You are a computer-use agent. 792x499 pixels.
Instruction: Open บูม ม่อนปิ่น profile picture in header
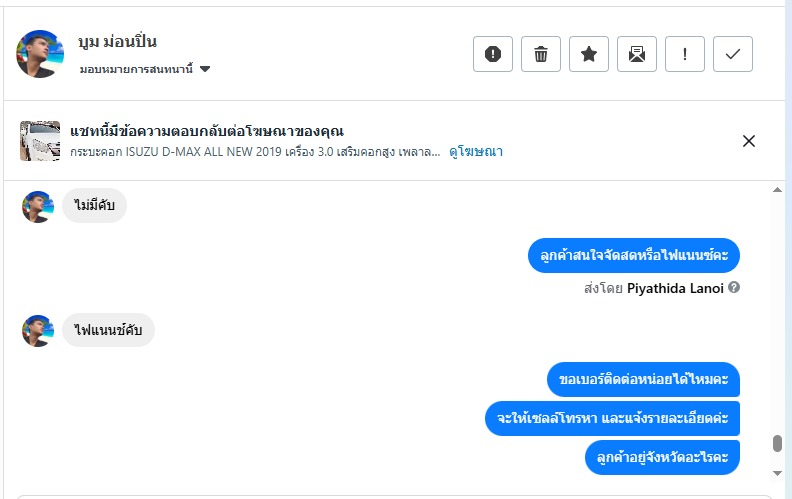pos(41,54)
